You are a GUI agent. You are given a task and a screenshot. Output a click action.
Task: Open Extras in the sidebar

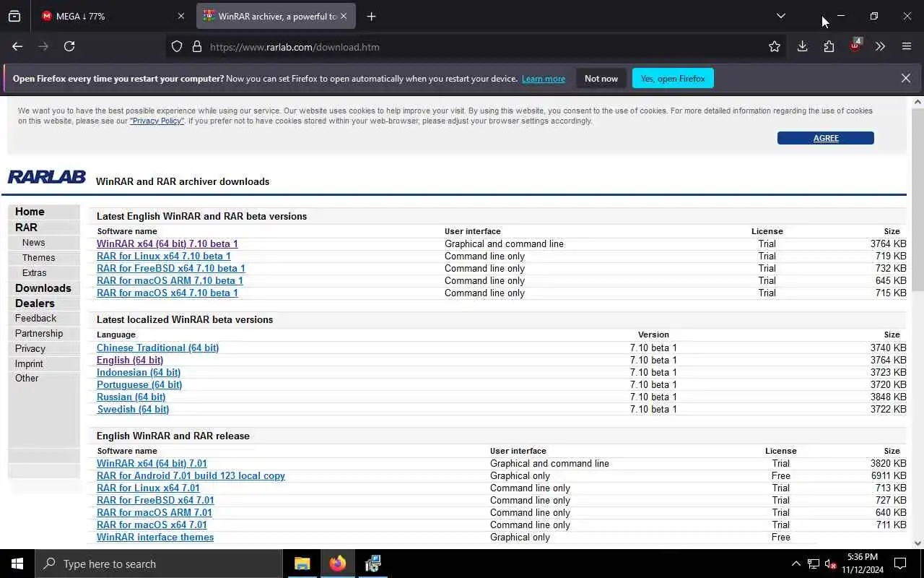(x=34, y=273)
